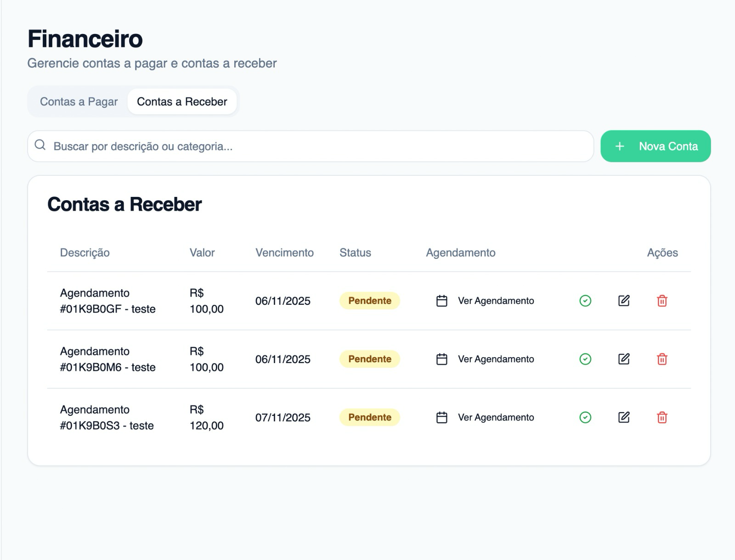Open Ver Agendamento for the 07/11/2025 entry
This screenshot has width=735, height=560.
point(485,417)
